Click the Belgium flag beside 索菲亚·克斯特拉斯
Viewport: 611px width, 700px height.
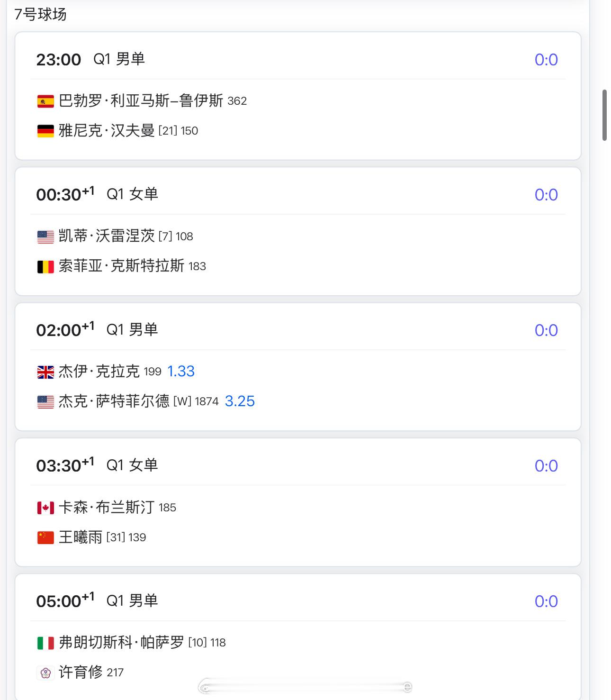tap(45, 267)
